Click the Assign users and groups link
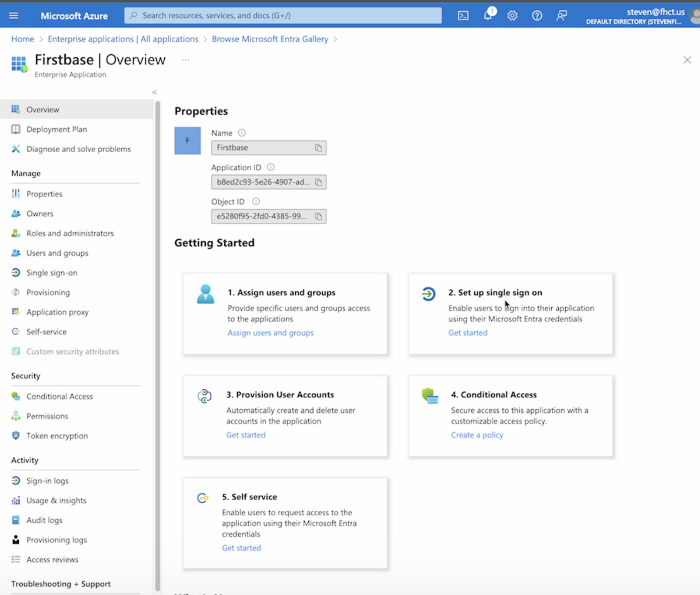The image size is (700, 595). coord(270,333)
